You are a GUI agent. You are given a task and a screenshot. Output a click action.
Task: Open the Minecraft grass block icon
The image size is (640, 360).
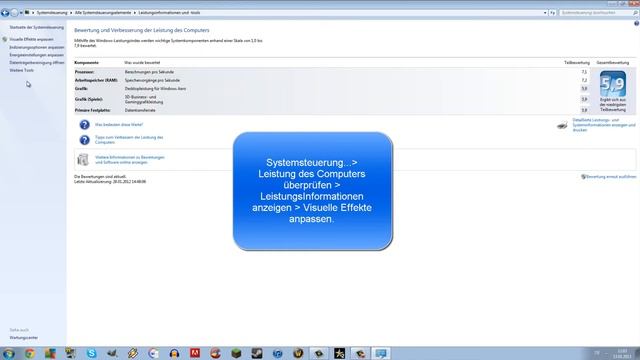pos(236,353)
